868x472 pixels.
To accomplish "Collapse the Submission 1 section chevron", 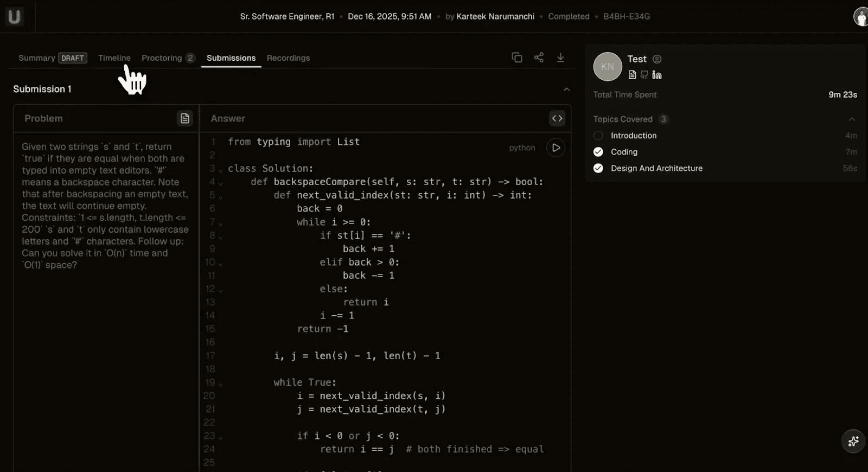I will coord(566,89).
